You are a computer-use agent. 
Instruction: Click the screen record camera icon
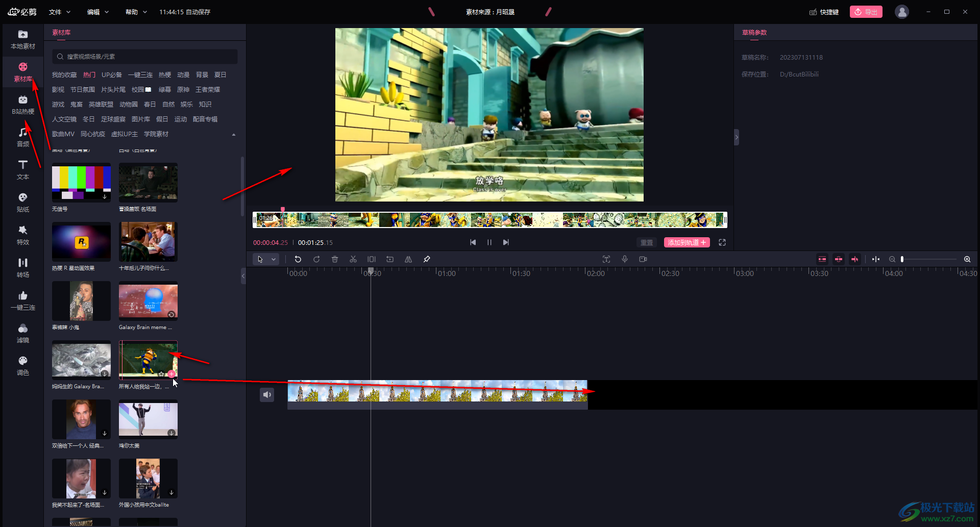click(x=643, y=259)
